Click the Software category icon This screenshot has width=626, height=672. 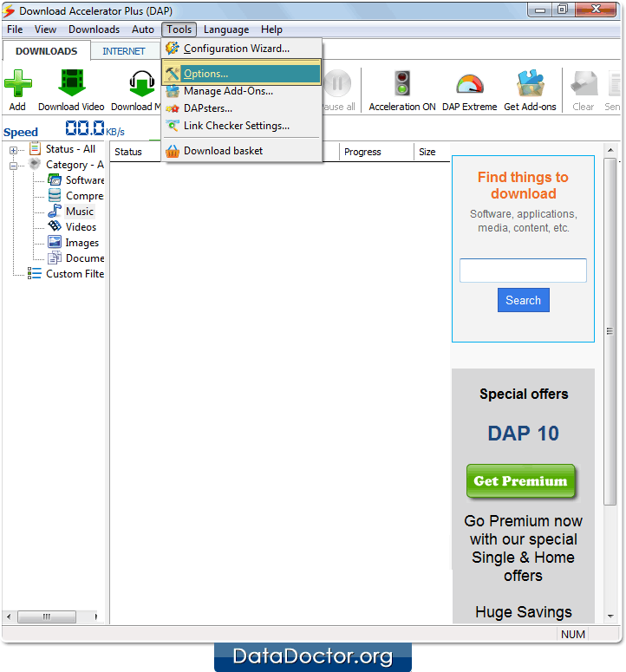click(x=55, y=179)
